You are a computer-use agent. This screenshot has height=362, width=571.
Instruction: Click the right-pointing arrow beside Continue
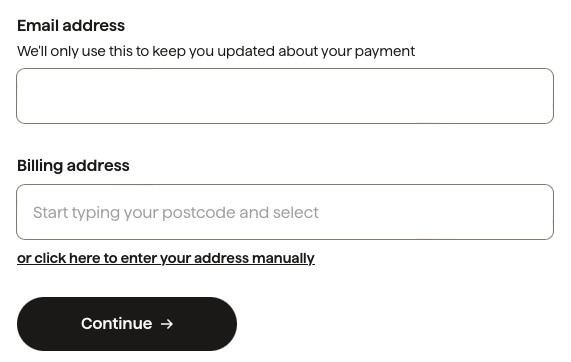click(x=167, y=324)
